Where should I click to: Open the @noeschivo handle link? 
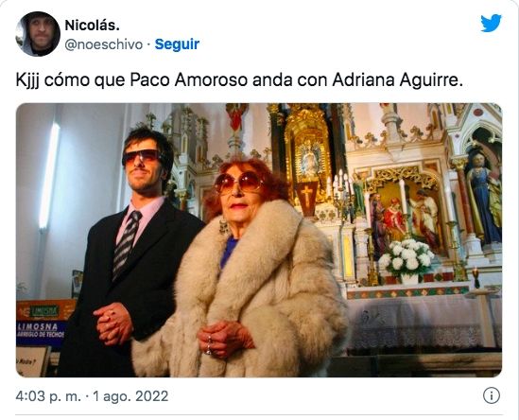104,44
